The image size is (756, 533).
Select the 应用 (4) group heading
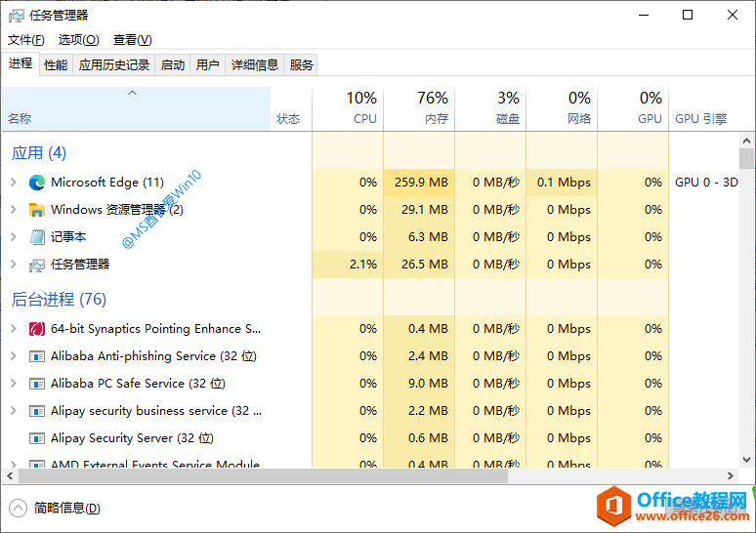coord(38,153)
